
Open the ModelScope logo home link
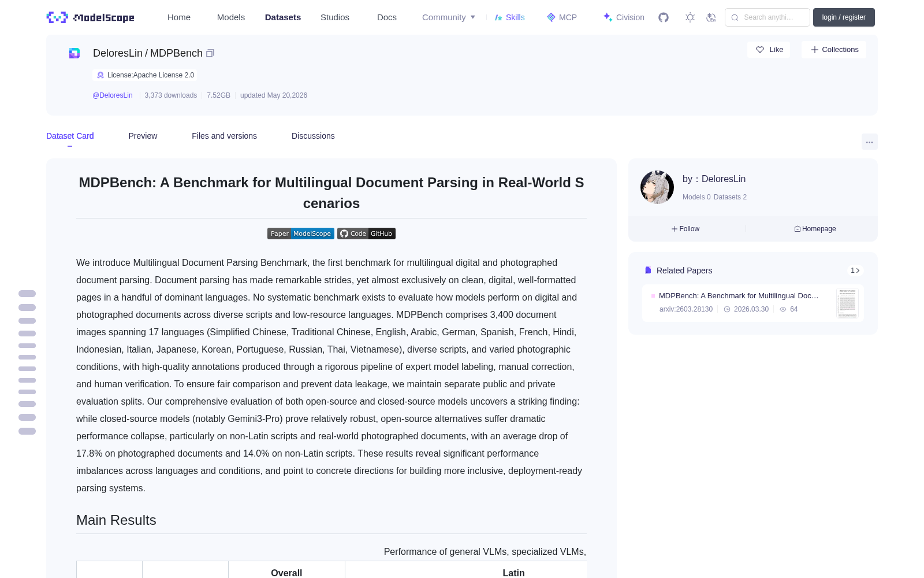pos(91,17)
